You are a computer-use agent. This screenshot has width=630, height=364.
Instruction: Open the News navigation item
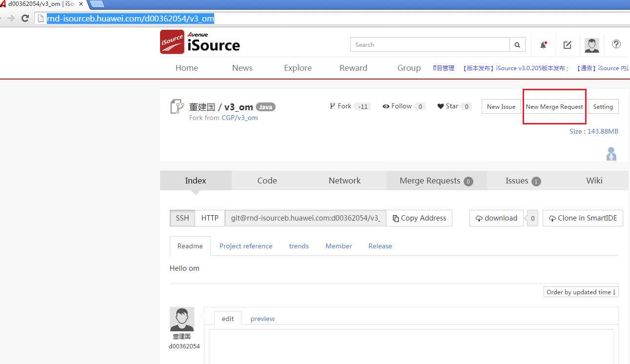point(242,68)
